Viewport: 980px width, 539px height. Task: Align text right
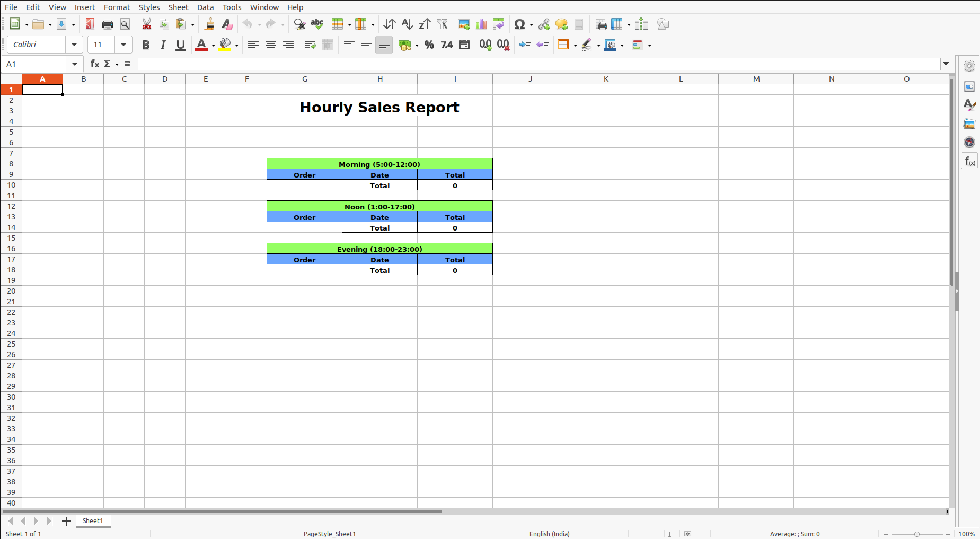(x=288, y=45)
